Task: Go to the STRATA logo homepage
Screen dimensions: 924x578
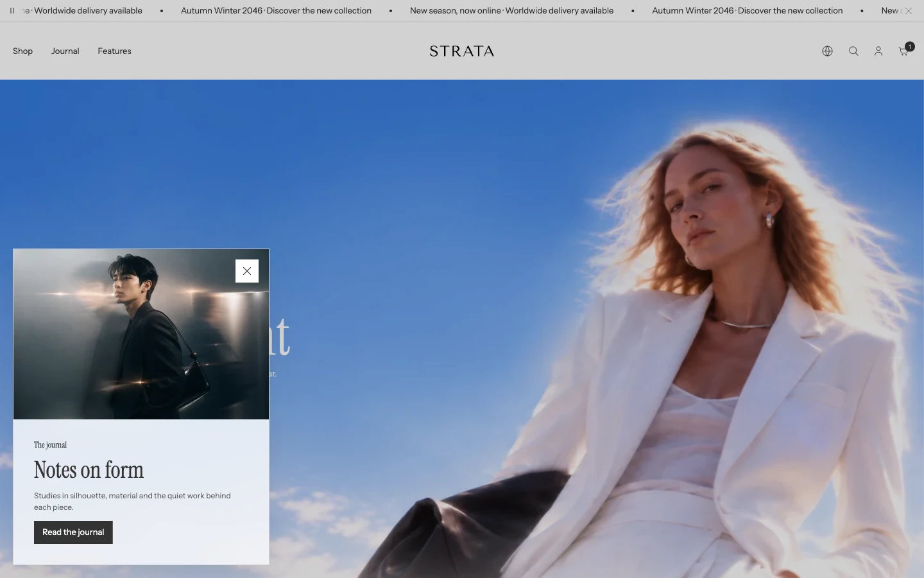Action: point(462,51)
